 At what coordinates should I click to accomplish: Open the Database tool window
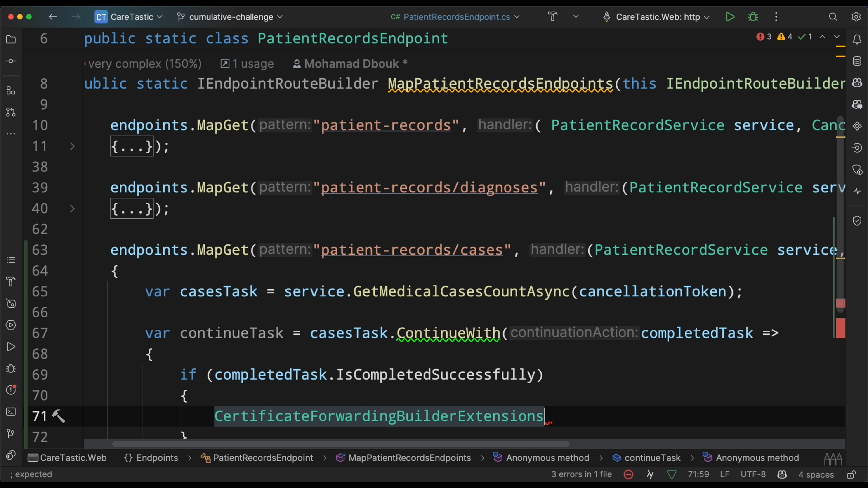[x=857, y=61]
